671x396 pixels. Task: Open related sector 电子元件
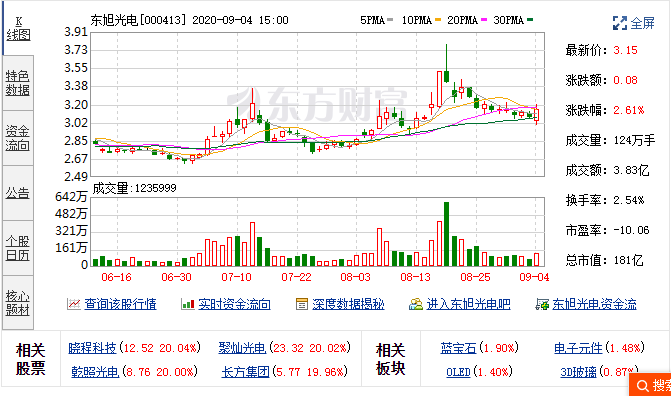tap(578, 348)
